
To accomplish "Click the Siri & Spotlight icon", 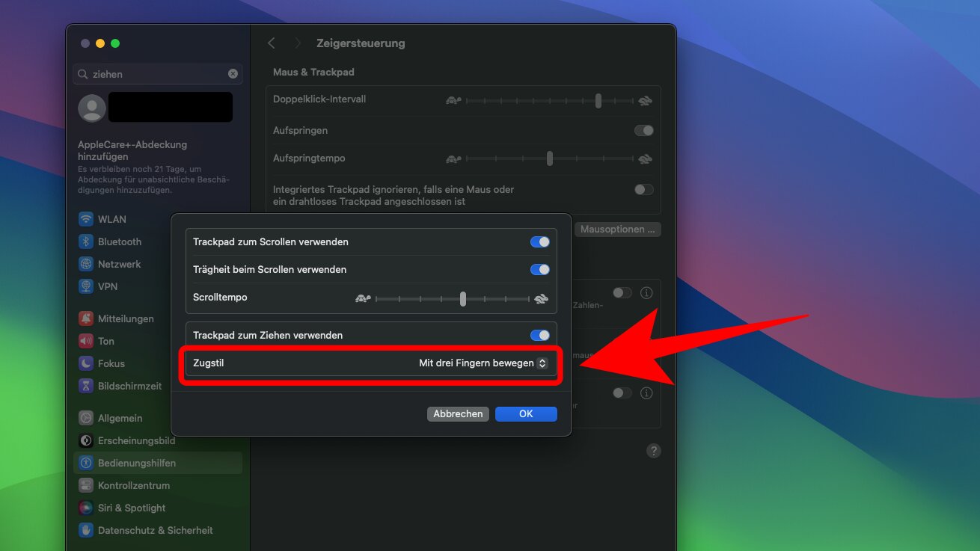I will pos(86,508).
